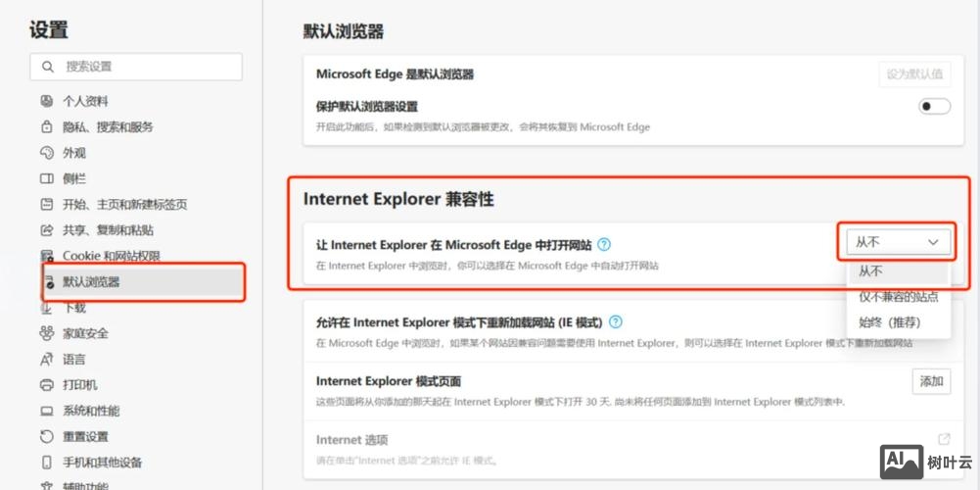Click the search magnifier icon in settings
The height and width of the screenshot is (490, 980).
tap(48, 67)
